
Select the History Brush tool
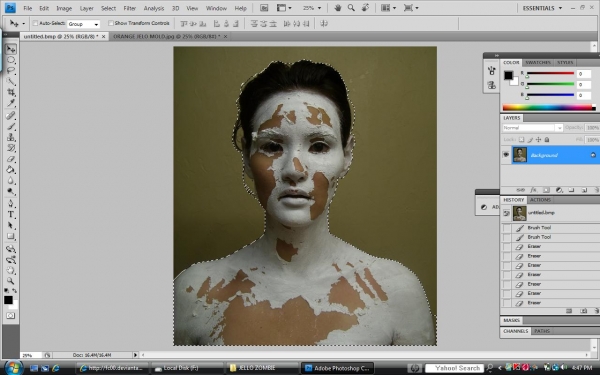tap(11, 148)
